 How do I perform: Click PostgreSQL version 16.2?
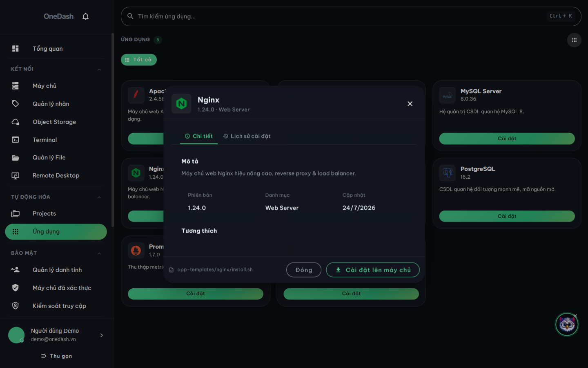click(x=465, y=177)
